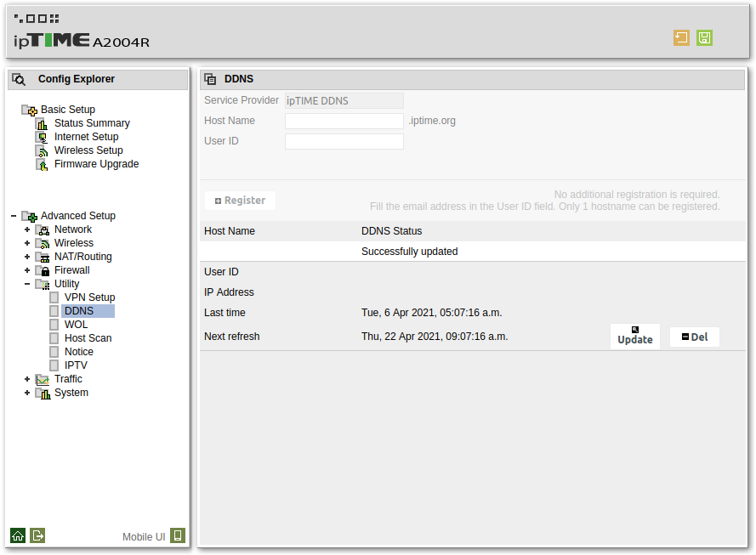Collapse the Utility tree node
The image size is (756, 555).
click(x=27, y=284)
